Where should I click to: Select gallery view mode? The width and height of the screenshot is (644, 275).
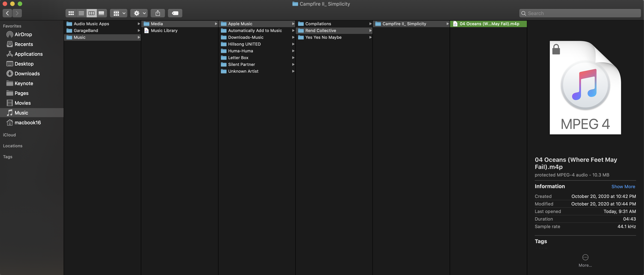(101, 13)
